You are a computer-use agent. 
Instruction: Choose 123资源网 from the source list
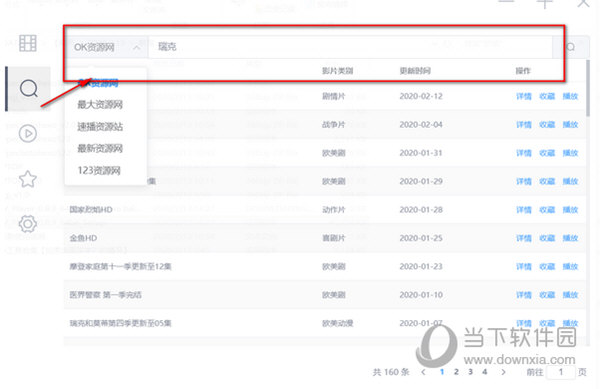[99, 170]
